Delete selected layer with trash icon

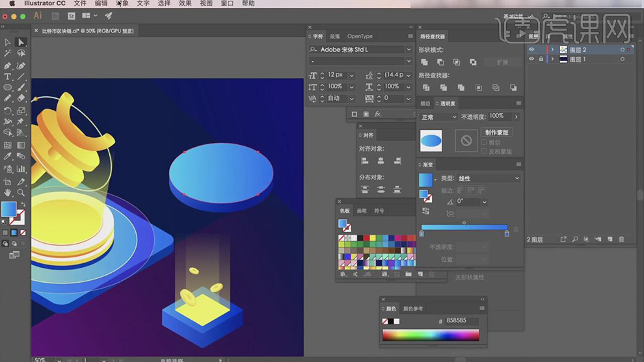pyautogui.click(x=621, y=240)
